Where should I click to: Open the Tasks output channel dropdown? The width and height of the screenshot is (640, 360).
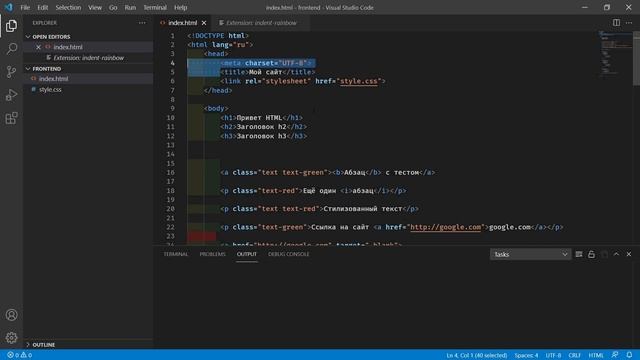530,254
